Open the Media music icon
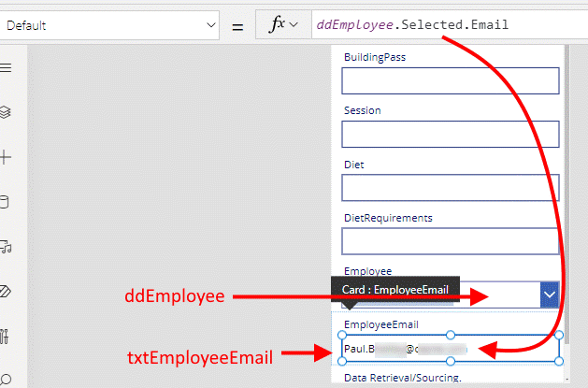The image size is (588, 388). tap(6, 247)
